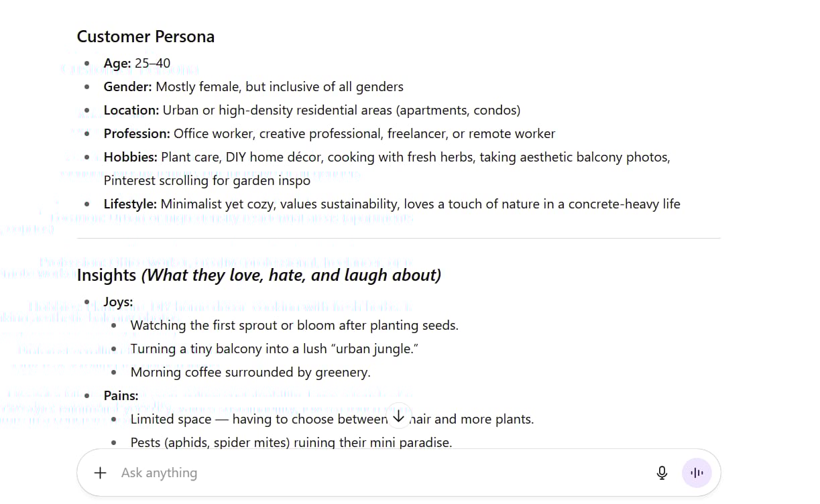The height and width of the screenshot is (504, 820).
Task: Click the bold Location label
Action: click(x=131, y=110)
